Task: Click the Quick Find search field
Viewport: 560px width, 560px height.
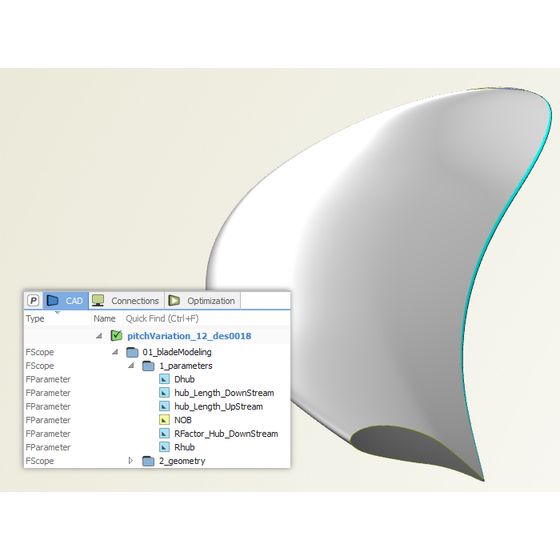Action: coord(206,318)
